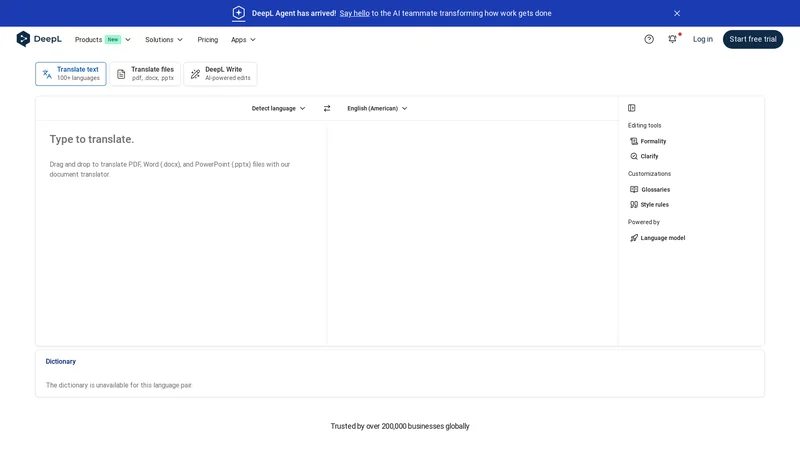The image size is (800, 450).
Task: Click the dictionary unavailable message text
Action: 119,385
